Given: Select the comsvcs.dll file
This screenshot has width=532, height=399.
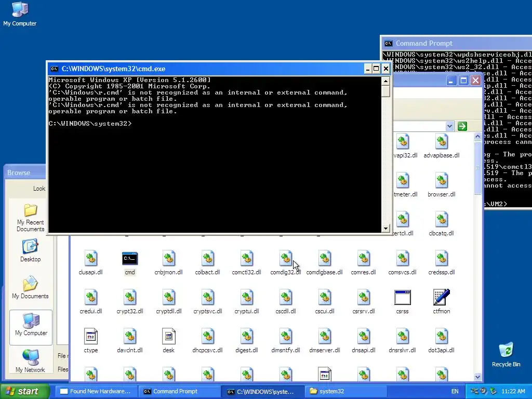Looking at the screenshot, I should (x=403, y=263).
